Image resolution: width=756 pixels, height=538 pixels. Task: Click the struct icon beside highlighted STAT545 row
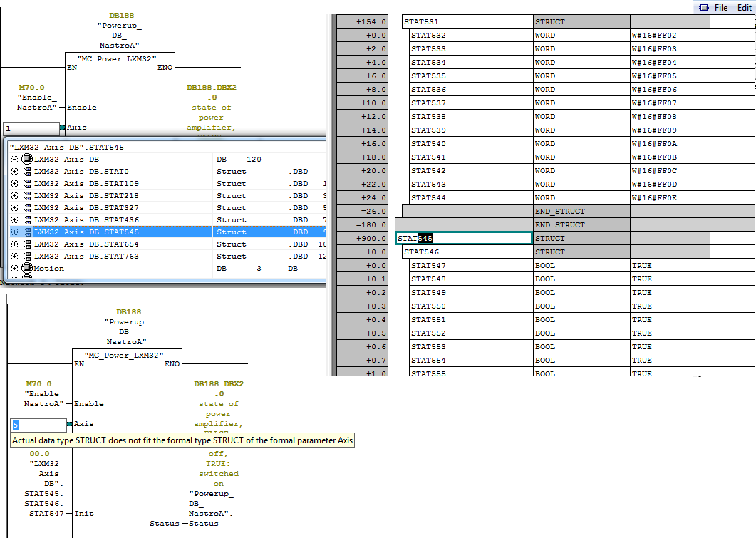coord(28,232)
